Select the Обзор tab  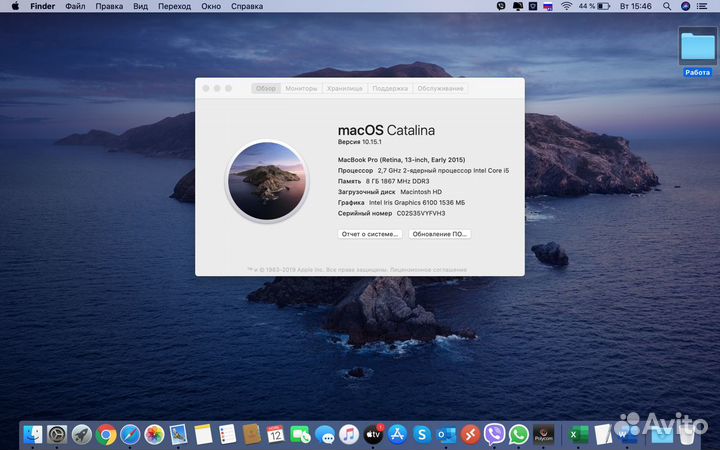click(266, 88)
